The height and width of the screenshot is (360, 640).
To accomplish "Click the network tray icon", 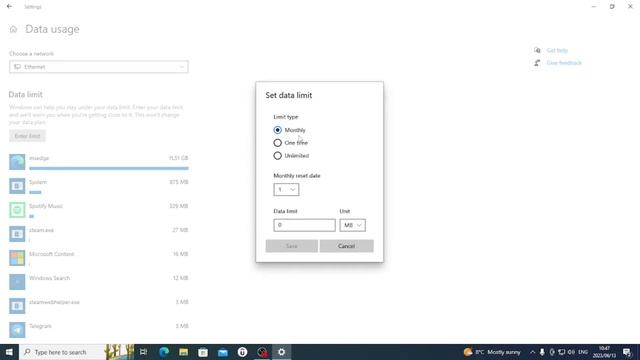I will (562, 352).
